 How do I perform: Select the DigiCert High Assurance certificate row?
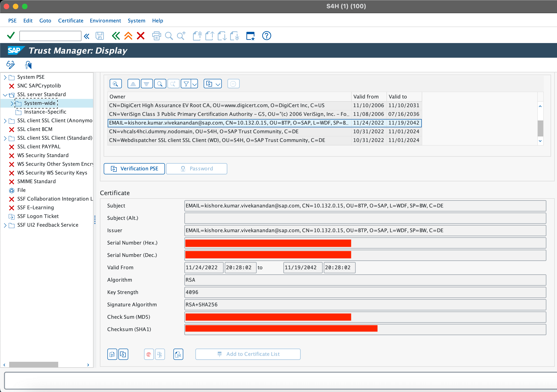tap(265, 105)
